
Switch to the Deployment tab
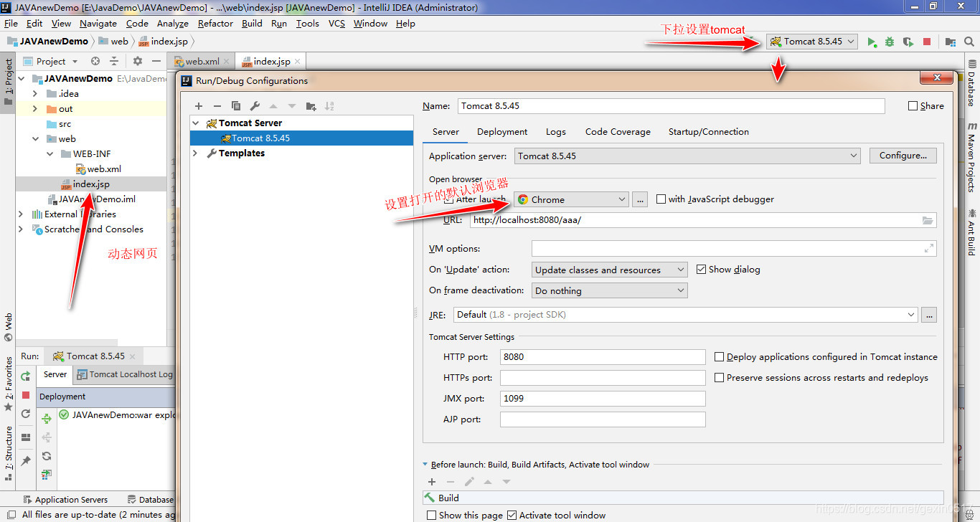502,132
